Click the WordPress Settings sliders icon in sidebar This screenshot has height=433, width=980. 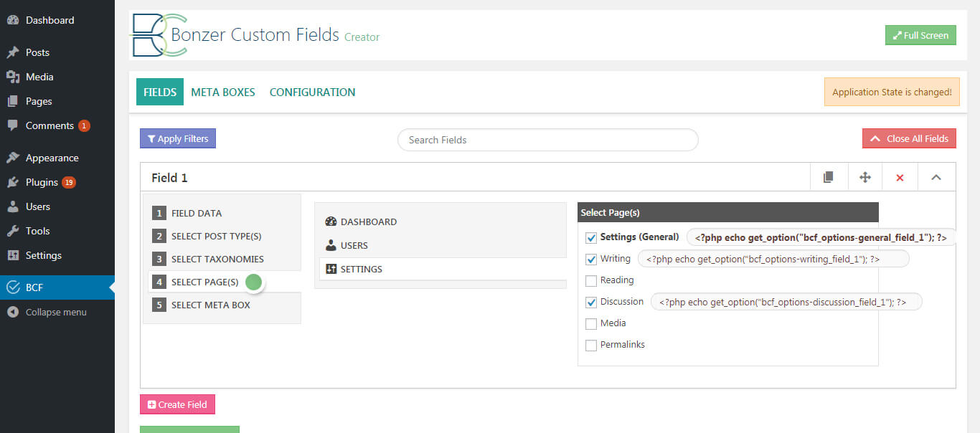point(13,255)
